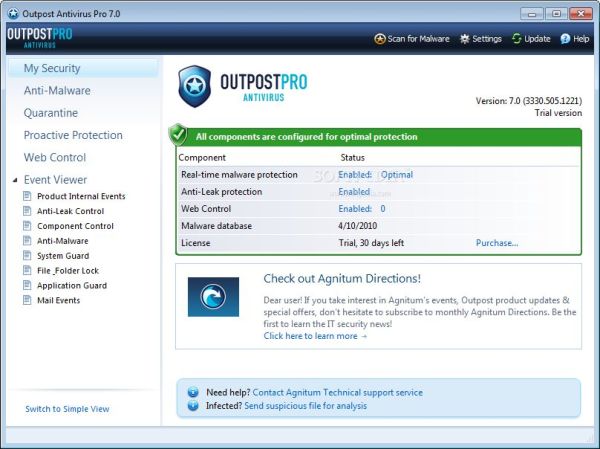600x449 pixels.
Task: Click the document icon beside Mail Events
Action: (27, 300)
